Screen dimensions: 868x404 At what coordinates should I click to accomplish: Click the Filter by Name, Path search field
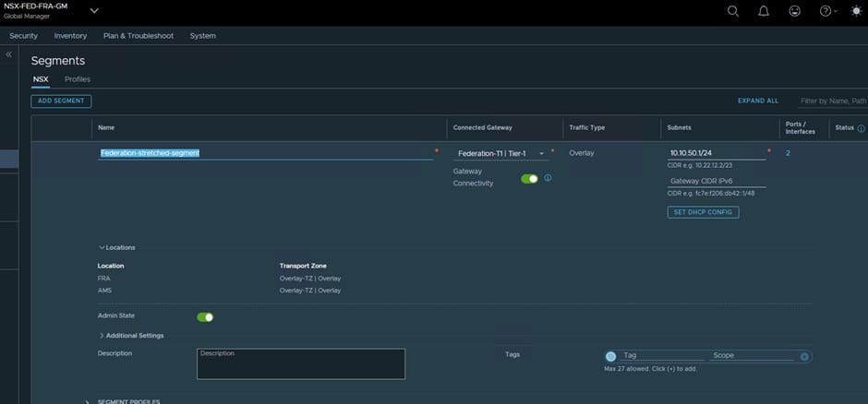tap(833, 101)
